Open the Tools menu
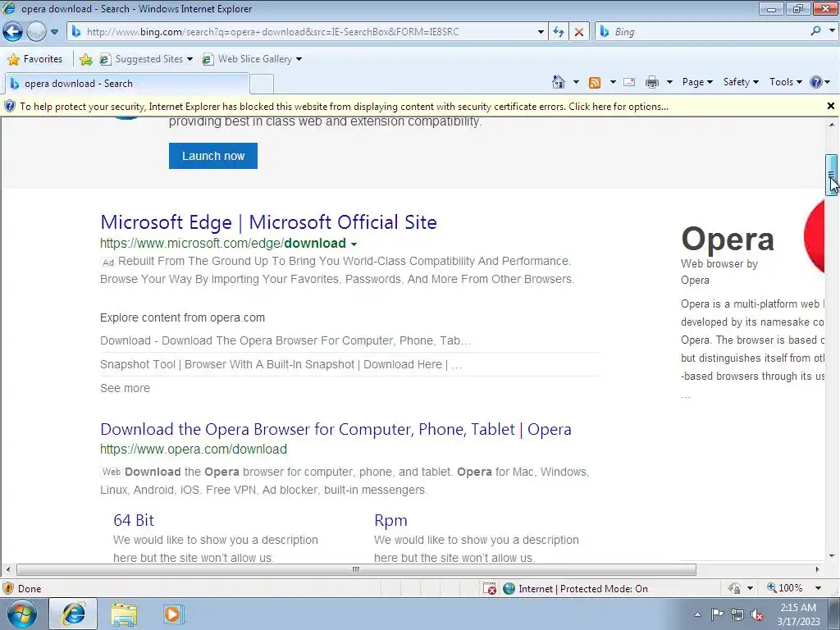840x630 pixels. pyautogui.click(x=785, y=82)
